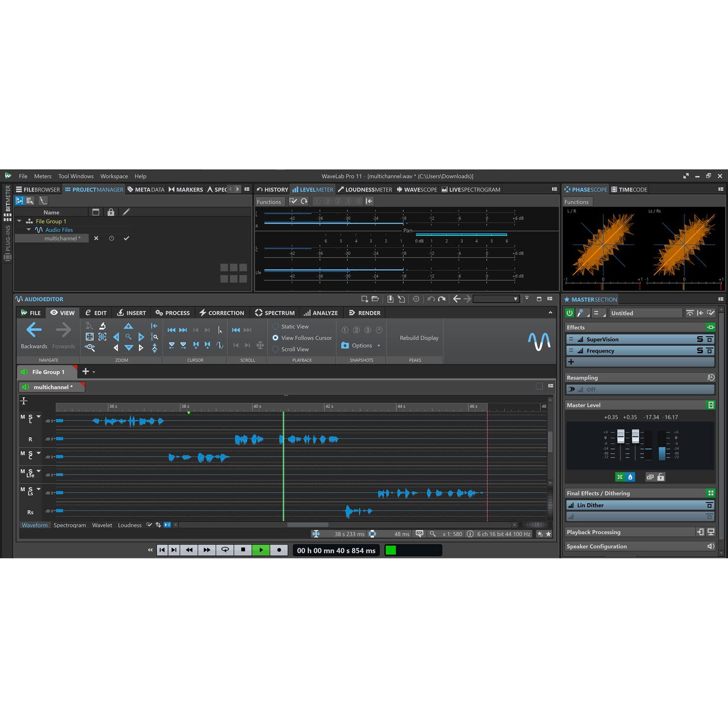Mute the Lfe channel with its M button
This screenshot has width=728, height=728.
(x=23, y=471)
